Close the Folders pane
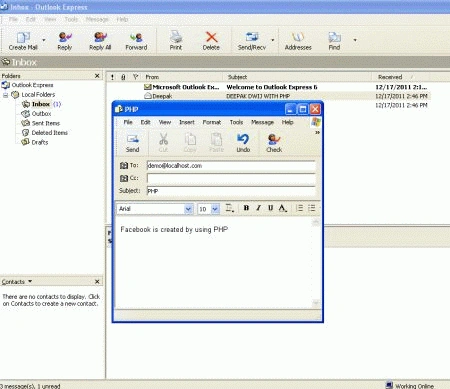Viewport: 450px width, 389px height. (97, 76)
